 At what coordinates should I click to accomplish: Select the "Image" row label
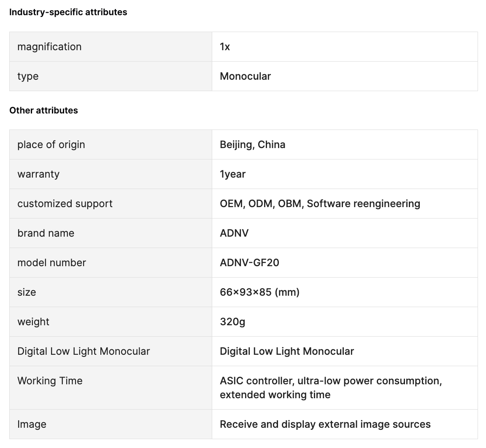[x=32, y=424]
